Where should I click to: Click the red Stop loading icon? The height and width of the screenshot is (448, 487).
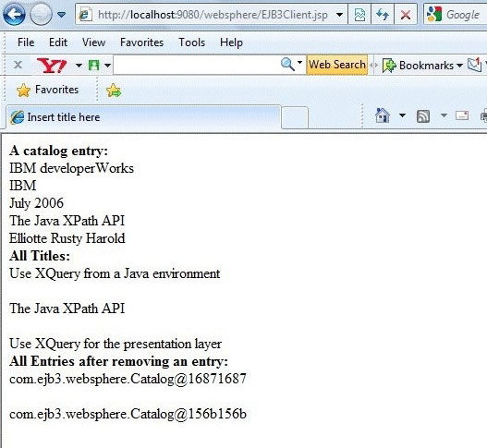(406, 15)
